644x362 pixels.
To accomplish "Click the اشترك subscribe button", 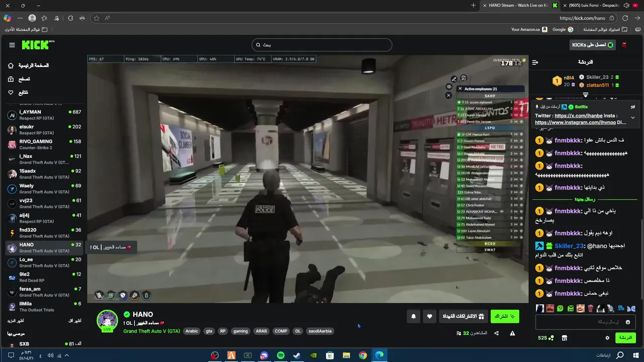I will point(505,316).
